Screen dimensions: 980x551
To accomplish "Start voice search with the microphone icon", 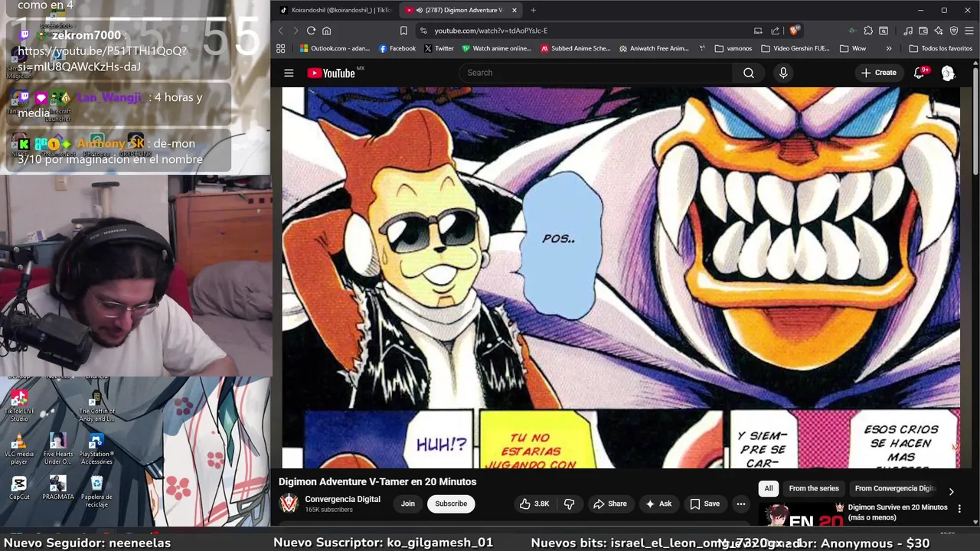I will point(783,73).
